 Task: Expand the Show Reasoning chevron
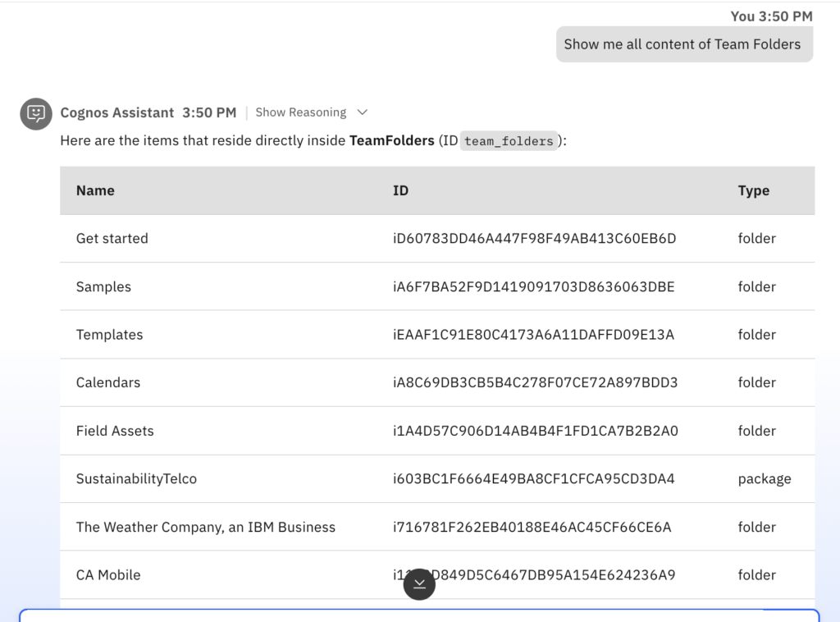pyautogui.click(x=363, y=112)
